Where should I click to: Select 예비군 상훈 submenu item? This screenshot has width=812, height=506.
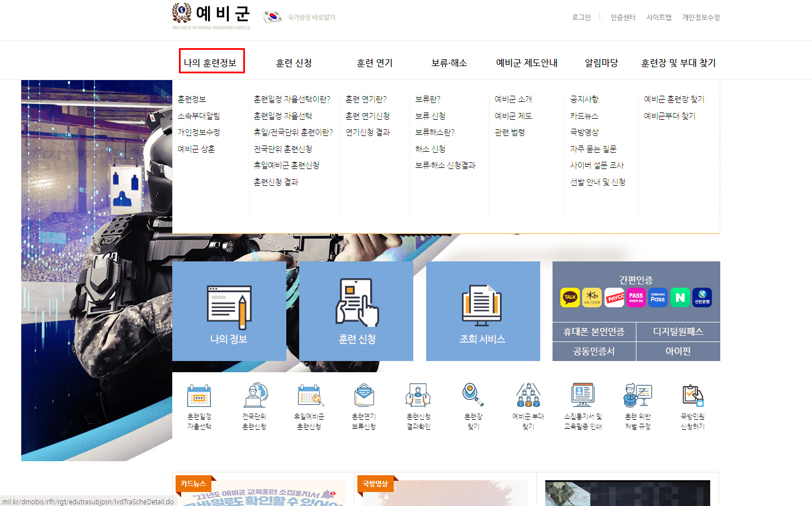coord(196,149)
